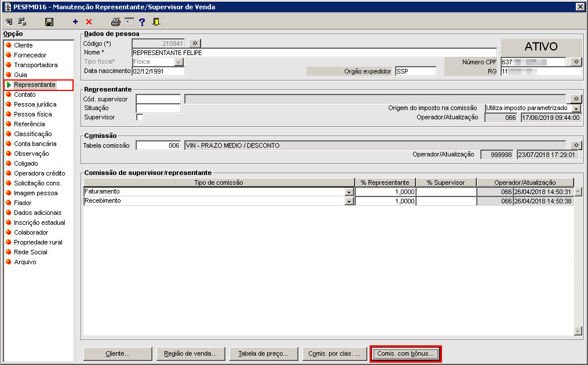Click the shortcut arrow icon in toolbar
This screenshot has height=365, width=588.
(x=9, y=22)
